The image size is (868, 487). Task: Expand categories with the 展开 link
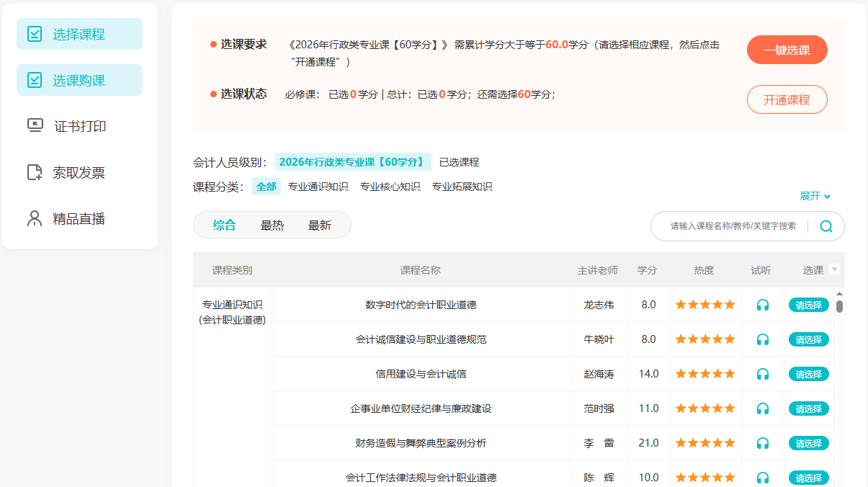pyautogui.click(x=815, y=196)
